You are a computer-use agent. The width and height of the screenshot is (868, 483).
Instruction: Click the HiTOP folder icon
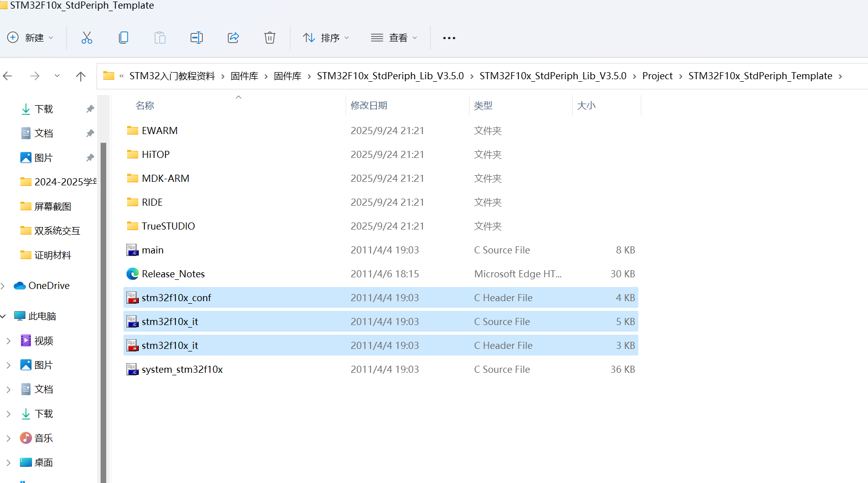point(133,154)
